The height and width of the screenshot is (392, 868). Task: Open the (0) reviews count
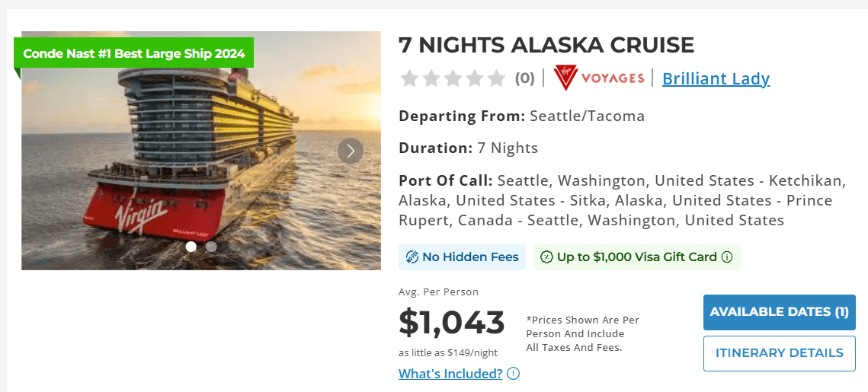pyautogui.click(x=525, y=78)
